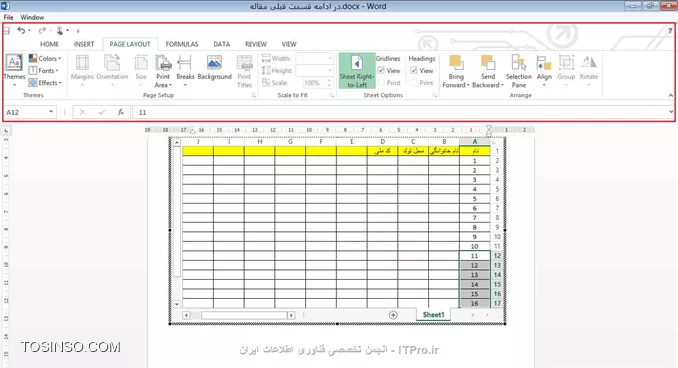Toggle the Headings View checkbox

[414, 70]
